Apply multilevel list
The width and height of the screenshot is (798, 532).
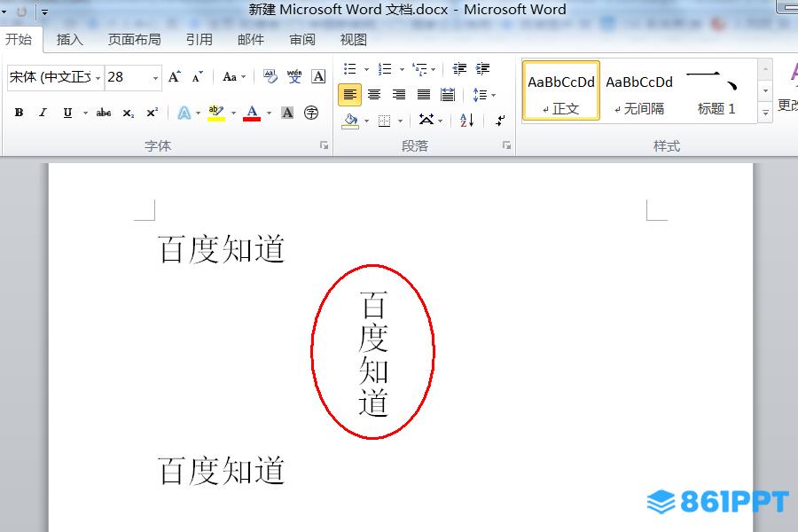(x=420, y=69)
